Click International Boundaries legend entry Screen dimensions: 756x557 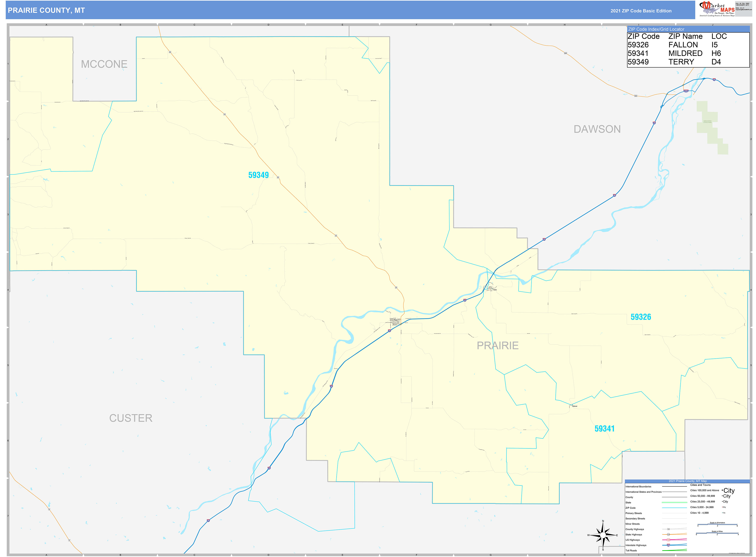(x=639, y=487)
